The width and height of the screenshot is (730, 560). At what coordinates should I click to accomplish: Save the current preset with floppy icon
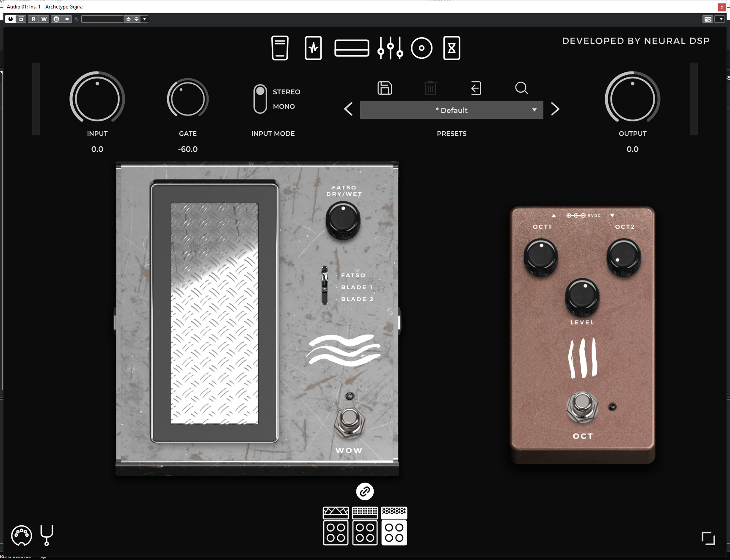385,88
